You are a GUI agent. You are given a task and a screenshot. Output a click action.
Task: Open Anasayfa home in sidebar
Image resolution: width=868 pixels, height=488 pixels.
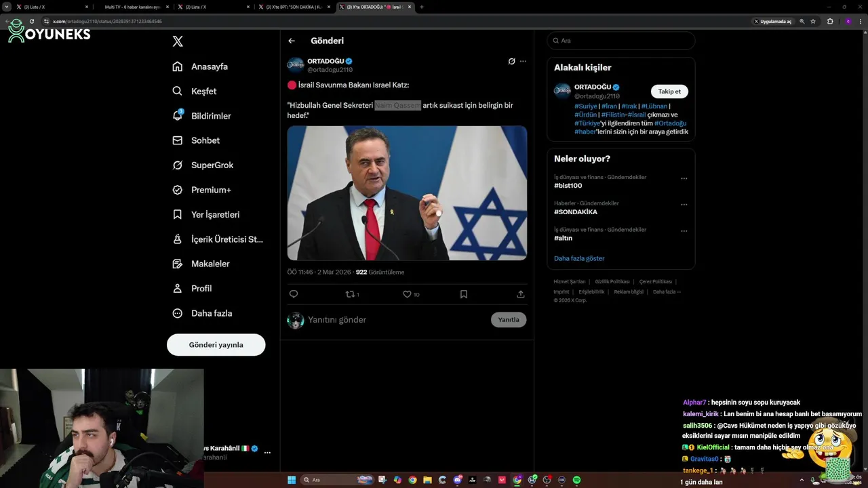[x=200, y=66]
